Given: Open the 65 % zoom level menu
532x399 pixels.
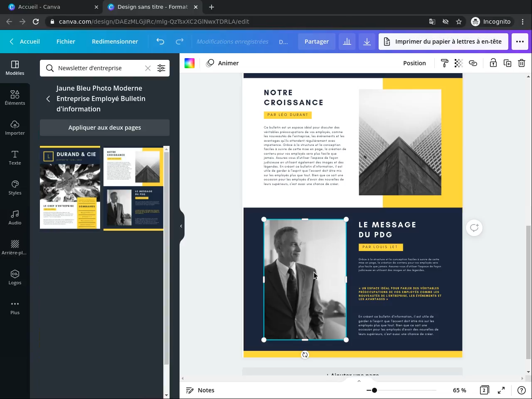Looking at the screenshot, I should [459, 390].
